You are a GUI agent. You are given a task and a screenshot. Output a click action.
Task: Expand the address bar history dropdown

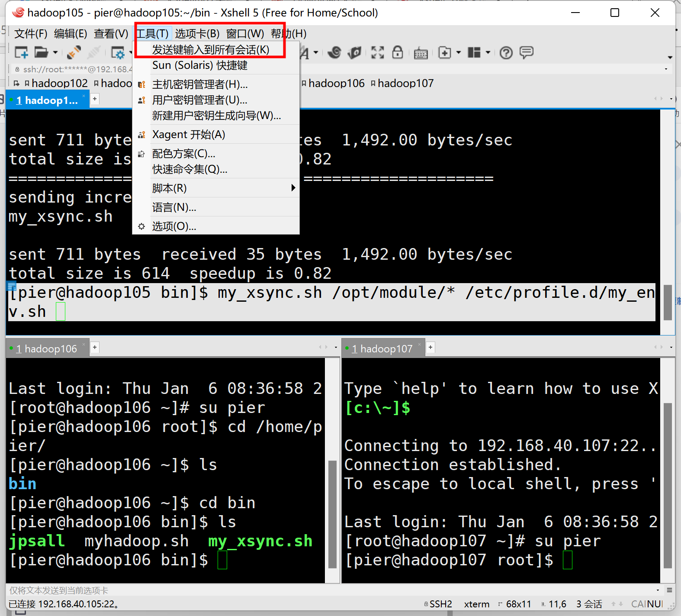[666, 69]
